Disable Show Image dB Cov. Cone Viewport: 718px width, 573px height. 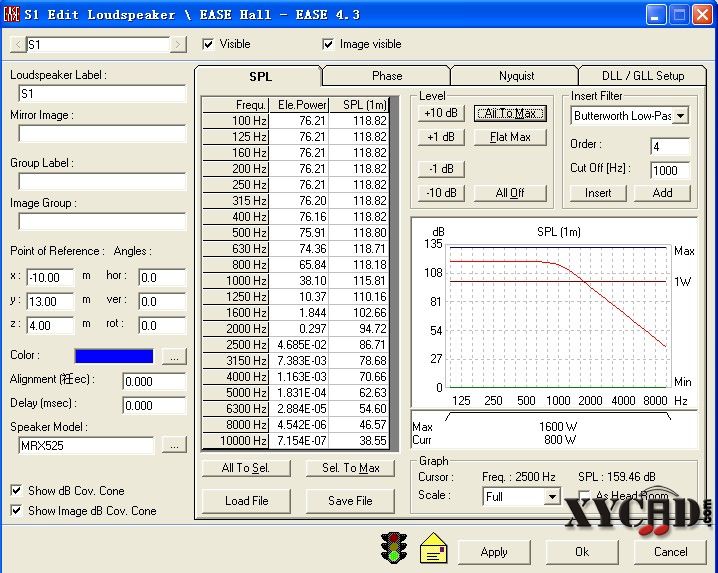tap(16, 510)
